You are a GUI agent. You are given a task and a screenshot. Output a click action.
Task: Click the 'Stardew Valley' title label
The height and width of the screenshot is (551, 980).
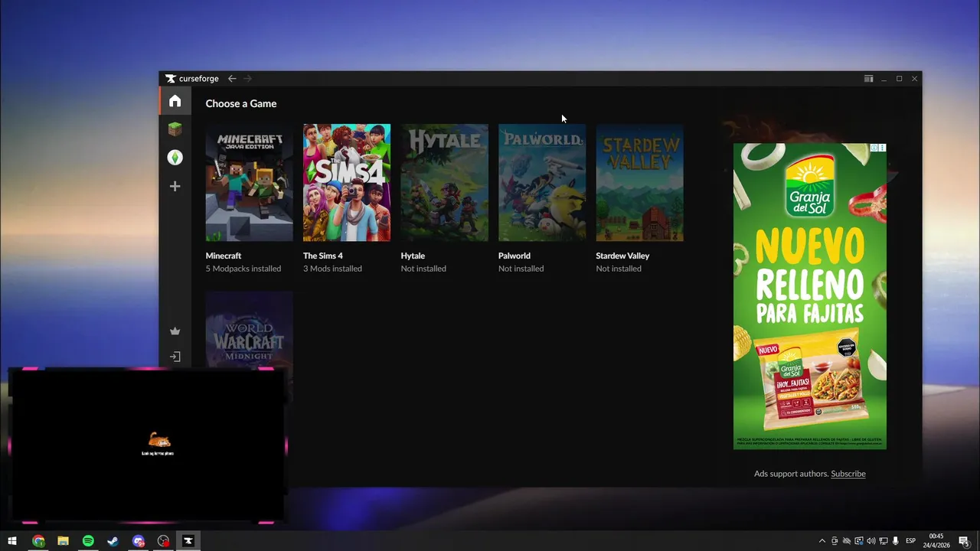coord(622,256)
